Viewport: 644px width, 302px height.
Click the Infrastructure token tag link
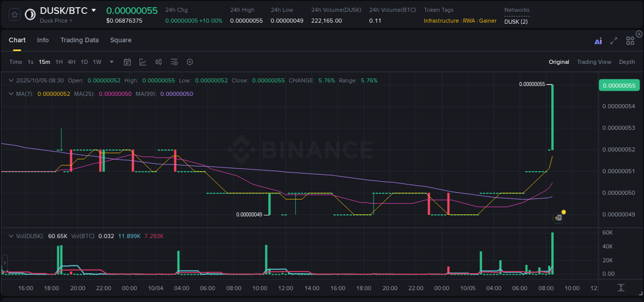tap(441, 21)
